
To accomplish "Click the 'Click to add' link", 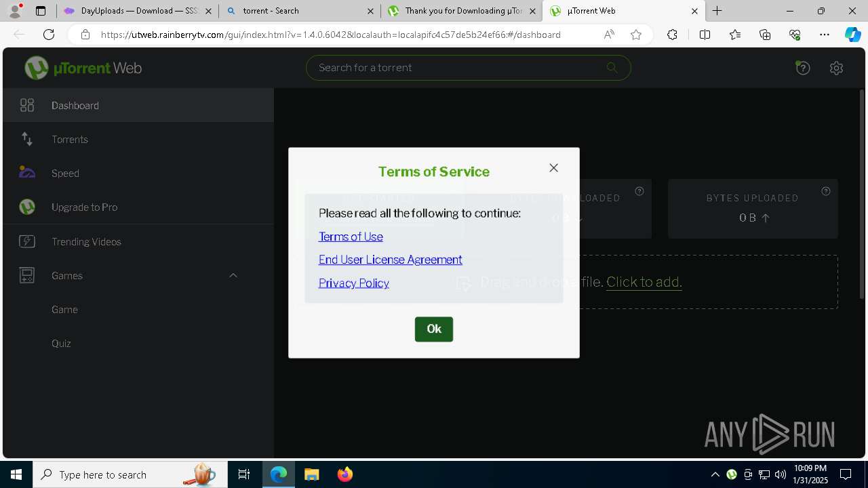I will click(644, 282).
